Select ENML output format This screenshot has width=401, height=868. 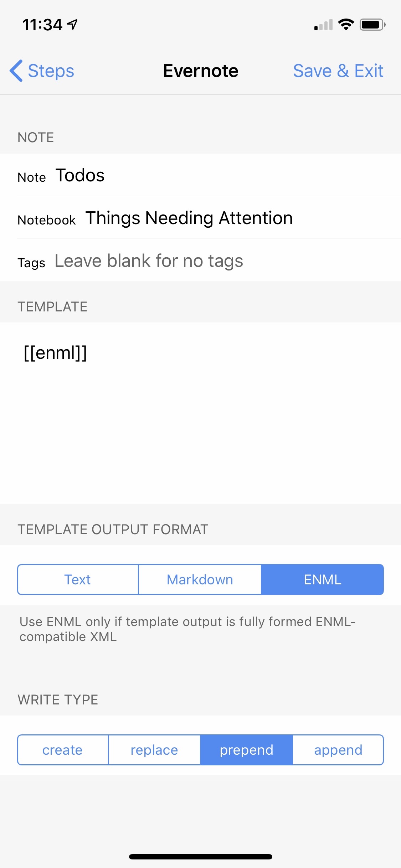pos(322,579)
